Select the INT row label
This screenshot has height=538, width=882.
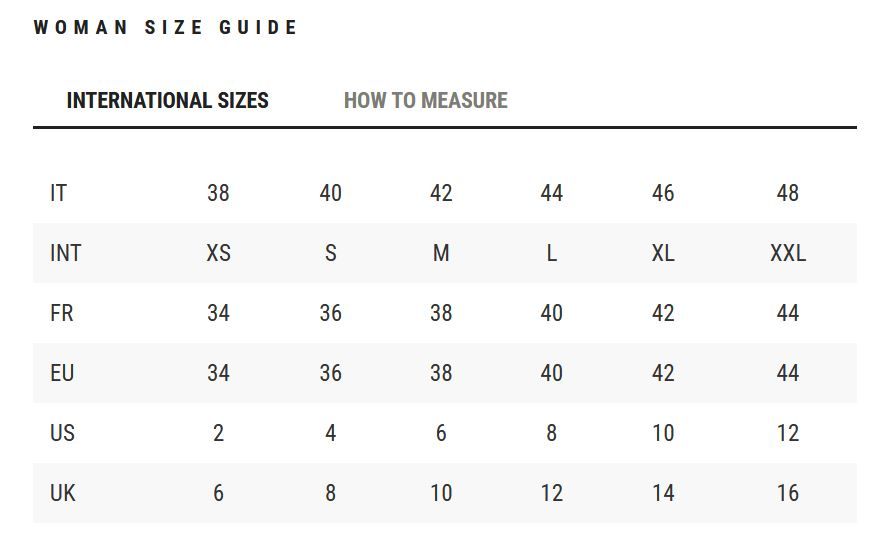[65, 253]
